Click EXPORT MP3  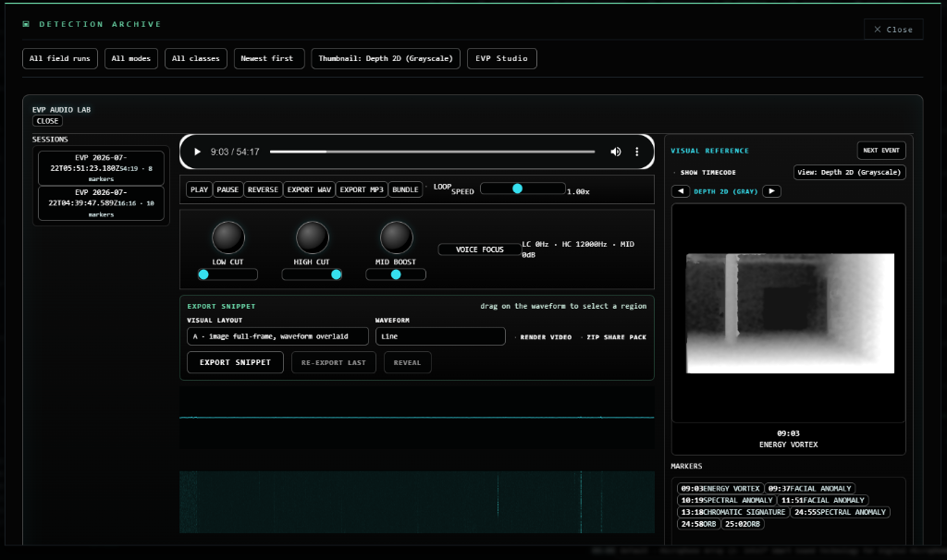point(362,189)
